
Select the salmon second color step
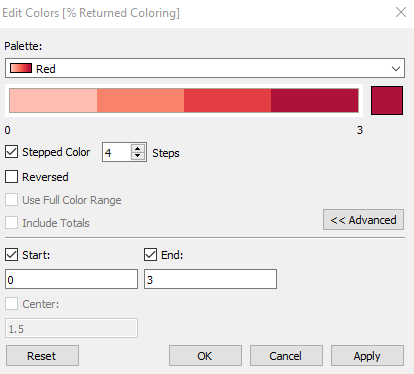[140, 100]
